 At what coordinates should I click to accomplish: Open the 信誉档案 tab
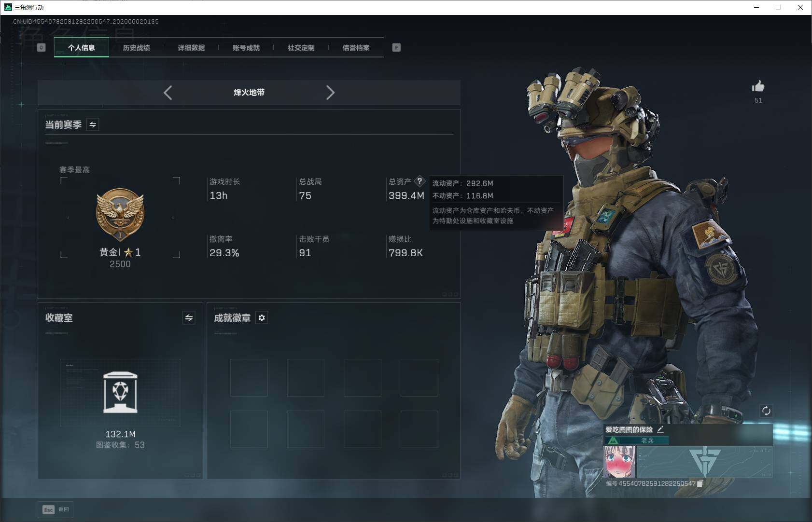(356, 47)
